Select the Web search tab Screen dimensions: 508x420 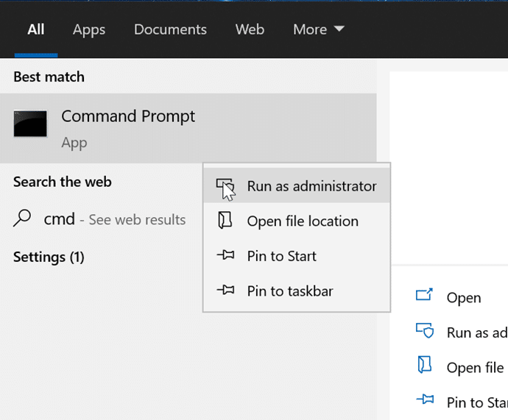[250, 29]
